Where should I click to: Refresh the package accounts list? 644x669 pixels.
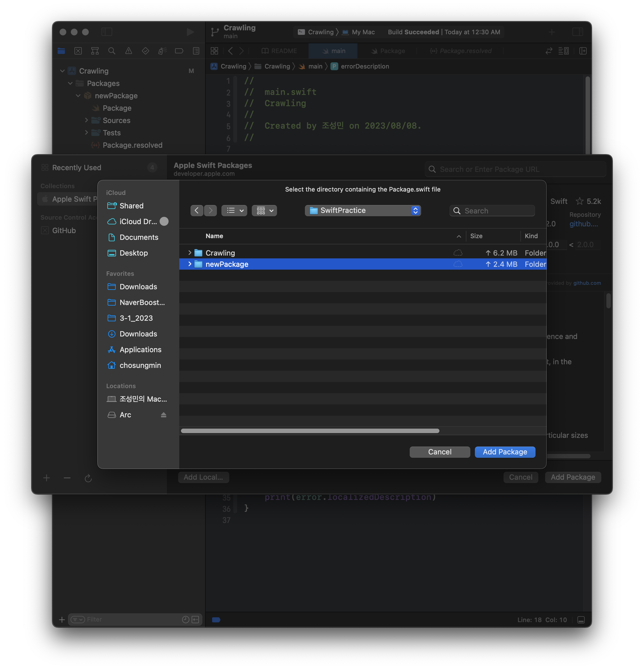[88, 478]
